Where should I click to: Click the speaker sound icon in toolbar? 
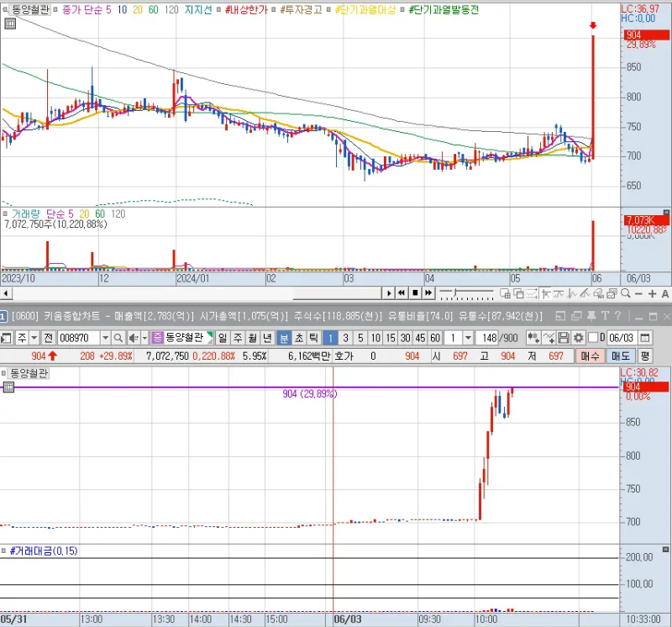(134, 338)
